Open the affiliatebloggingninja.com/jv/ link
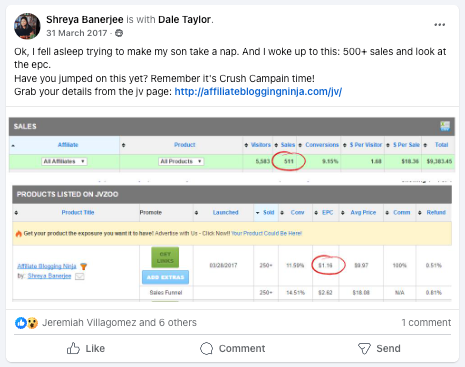Screen dimensions: 465x367 258,91
